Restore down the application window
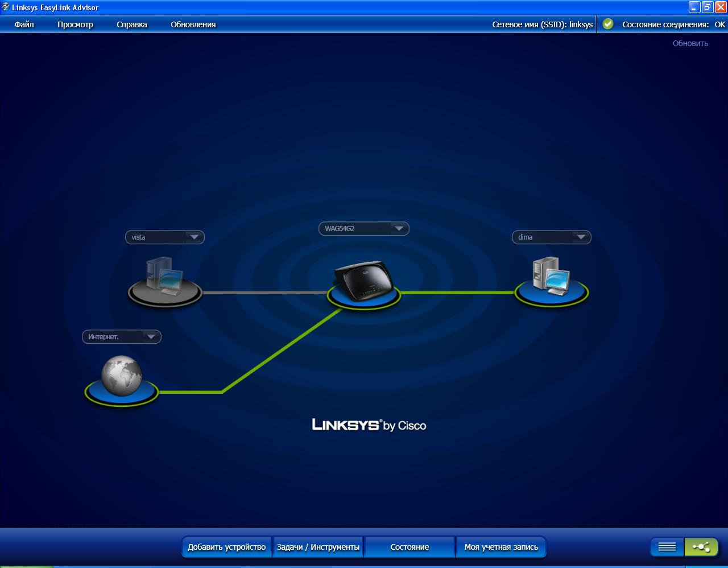728x568 pixels. click(708, 7)
